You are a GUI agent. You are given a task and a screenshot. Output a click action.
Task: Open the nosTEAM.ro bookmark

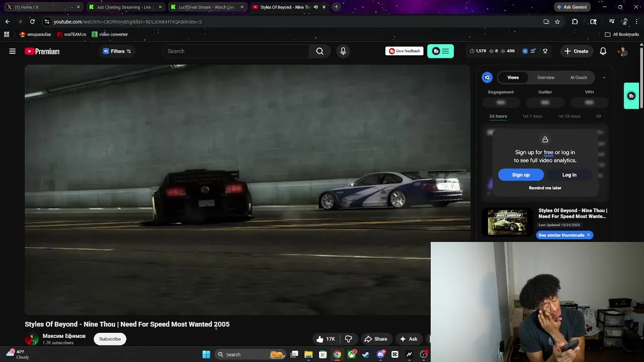click(71, 34)
